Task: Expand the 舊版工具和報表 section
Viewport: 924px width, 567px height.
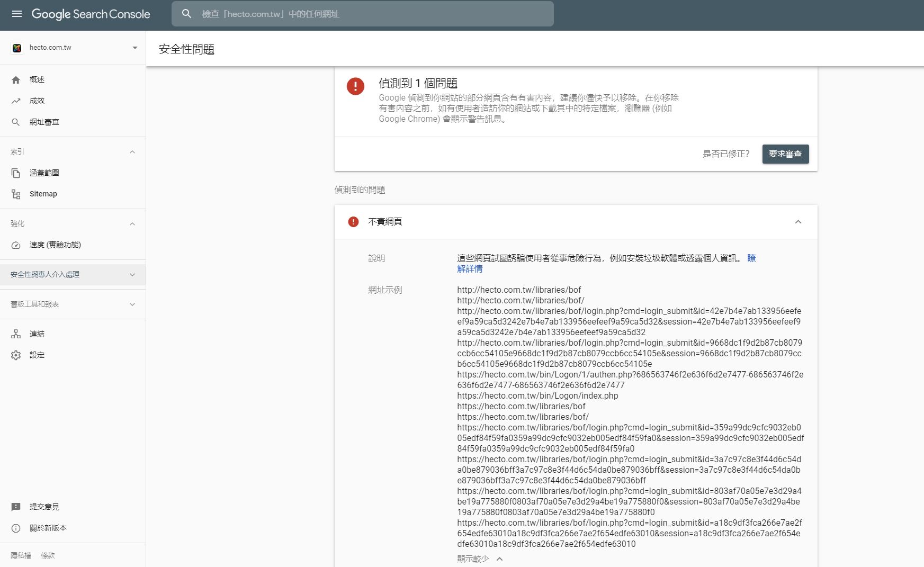Action: (132, 304)
